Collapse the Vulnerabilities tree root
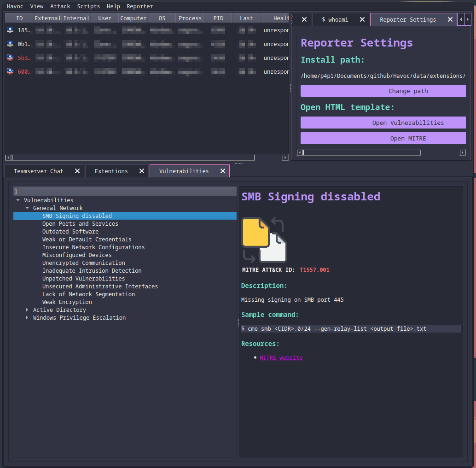This screenshot has height=468, width=476. point(18,200)
